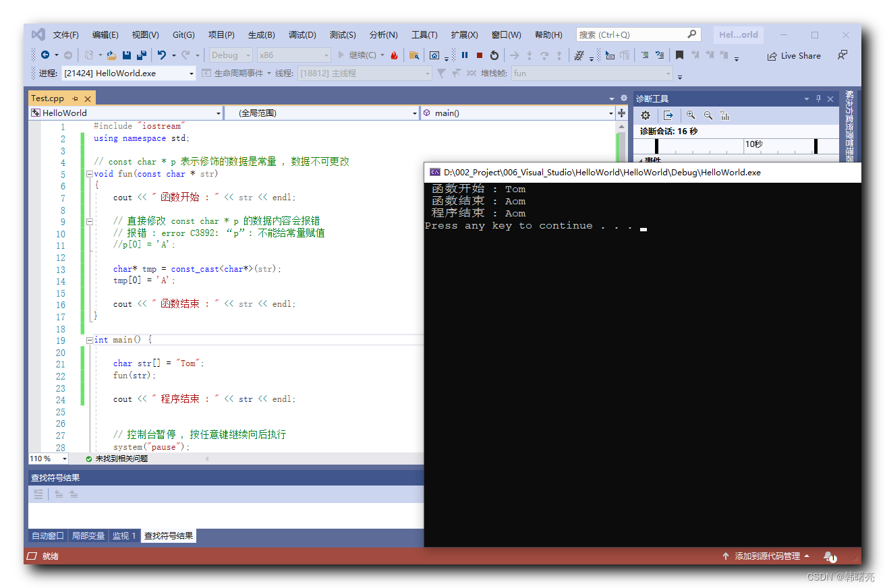Click the 搜索 (Ctrl+Q) search box
The width and height of the screenshot is (885, 588).
click(x=638, y=34)
